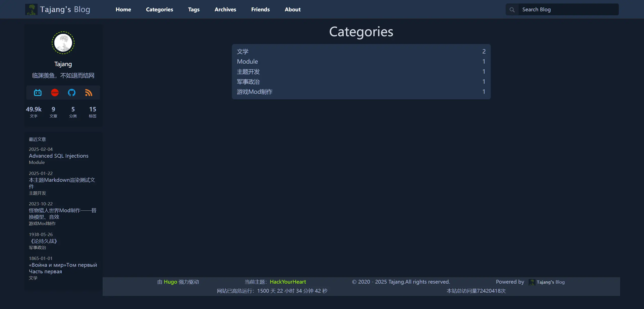
Task: Click the search magnifier icon
Action: (x=512, y=10)
